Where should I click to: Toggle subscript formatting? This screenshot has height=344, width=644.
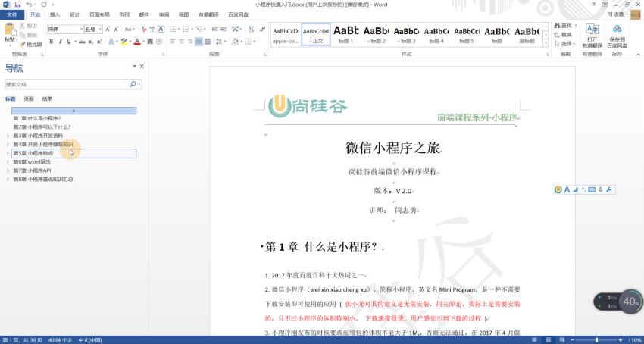pyautogui.click(x=90, y=42)
